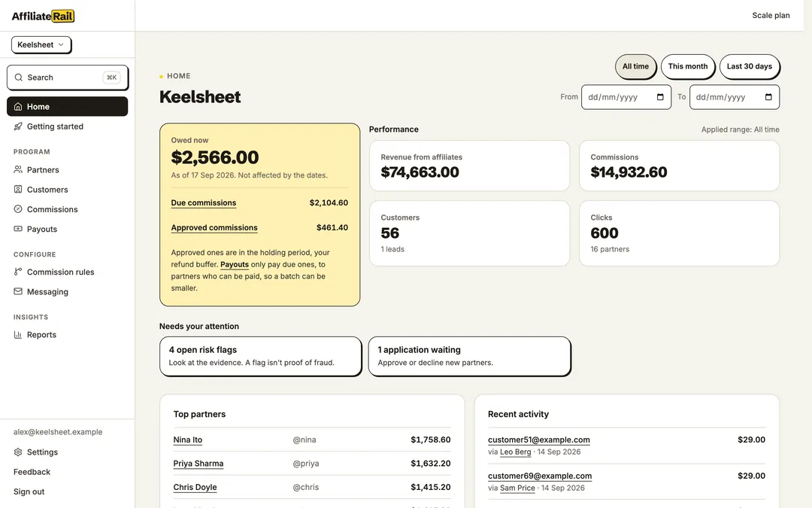This screenshot has width=812, height=508.
Task: Click the Messaging envelope icon
Action: 18,291
